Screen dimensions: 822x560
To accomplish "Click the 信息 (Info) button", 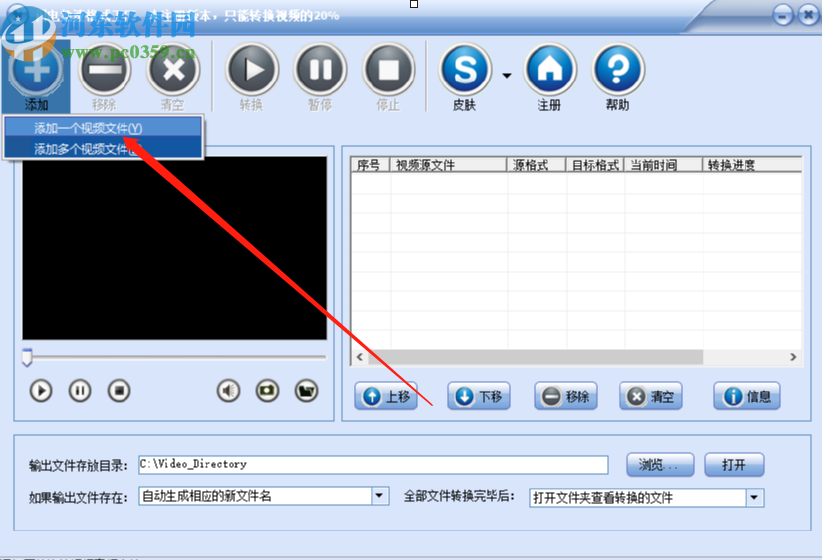I will pos(747,396).
